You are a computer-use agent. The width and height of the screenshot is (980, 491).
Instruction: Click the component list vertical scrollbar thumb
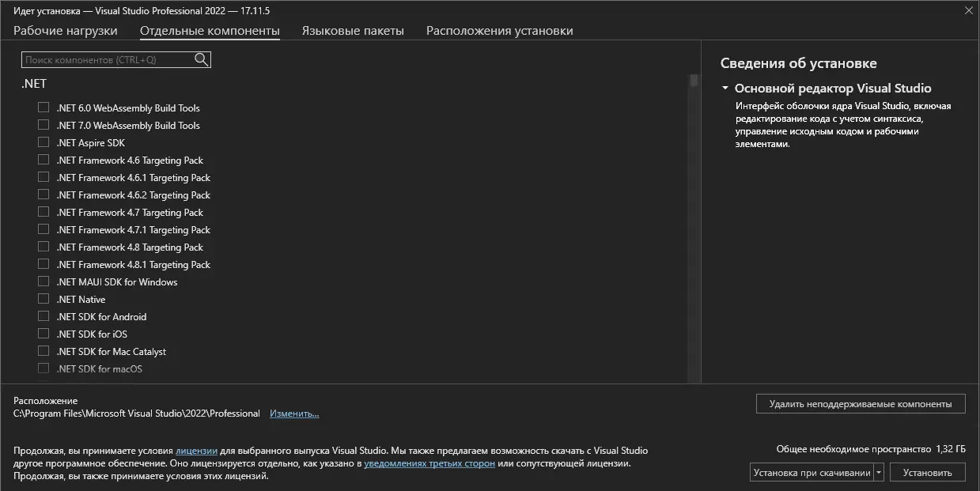(x=694, y=81)
